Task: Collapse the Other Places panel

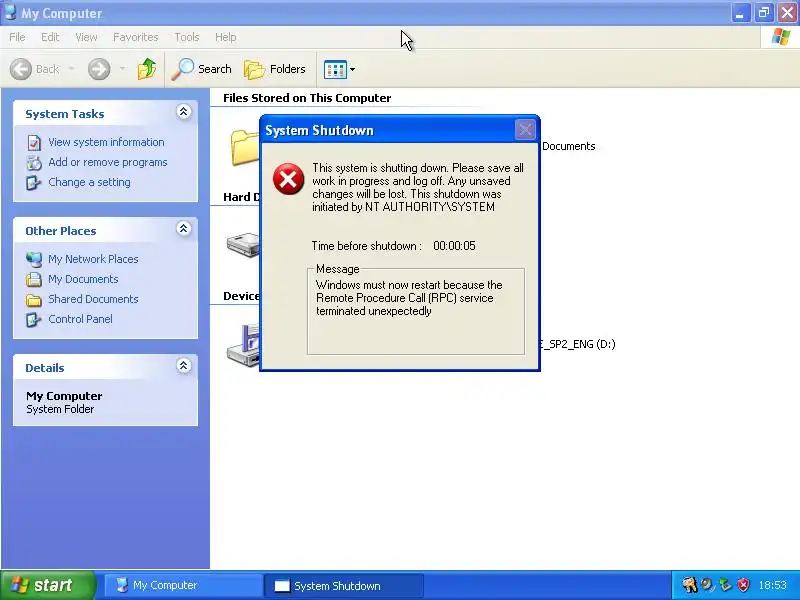Action: 184,229
